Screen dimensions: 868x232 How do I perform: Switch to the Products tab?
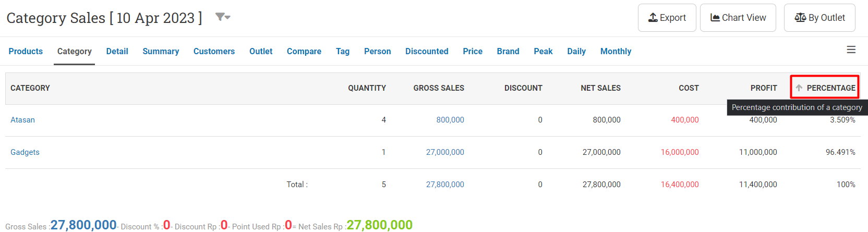click(26, 51)
